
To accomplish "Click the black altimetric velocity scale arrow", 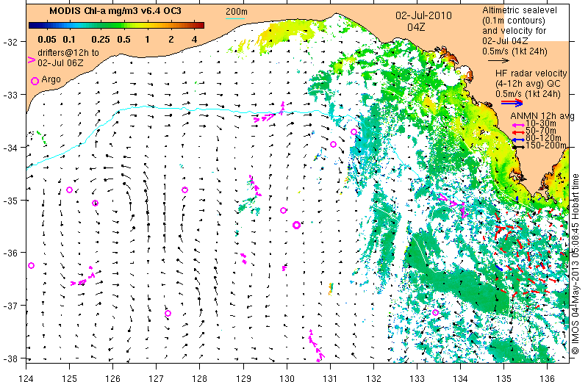I will pyautogui.click(x=498, y=60).
